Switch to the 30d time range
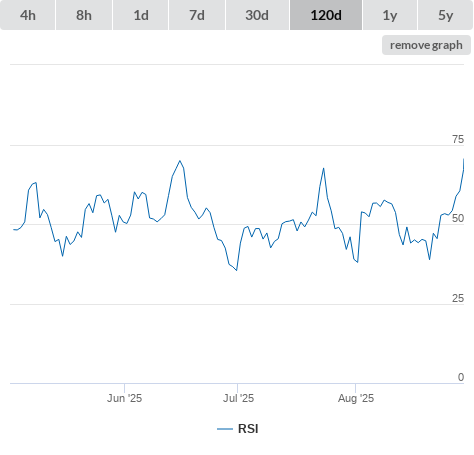 tap(257, 15)
